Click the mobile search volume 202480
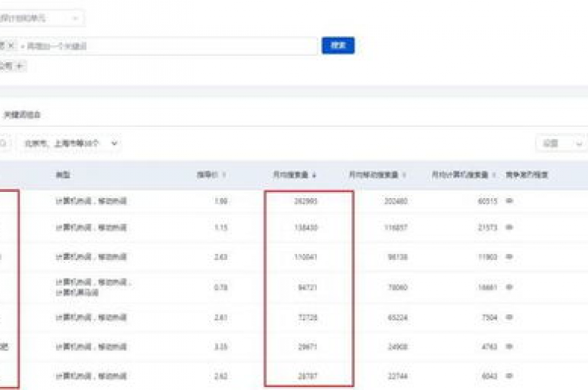588x390 pixels. click(x=396, y=201)
